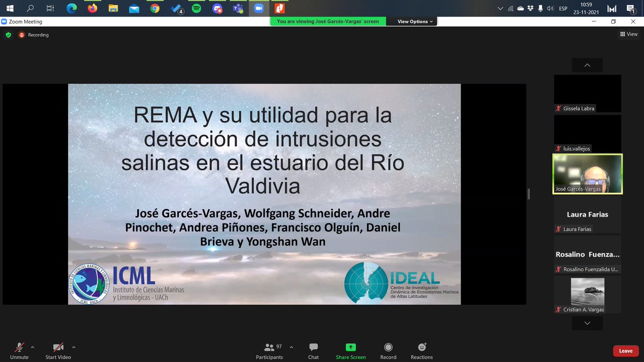Click the green Share Screen button
The image size is (644, 362).
pos(350,351)
